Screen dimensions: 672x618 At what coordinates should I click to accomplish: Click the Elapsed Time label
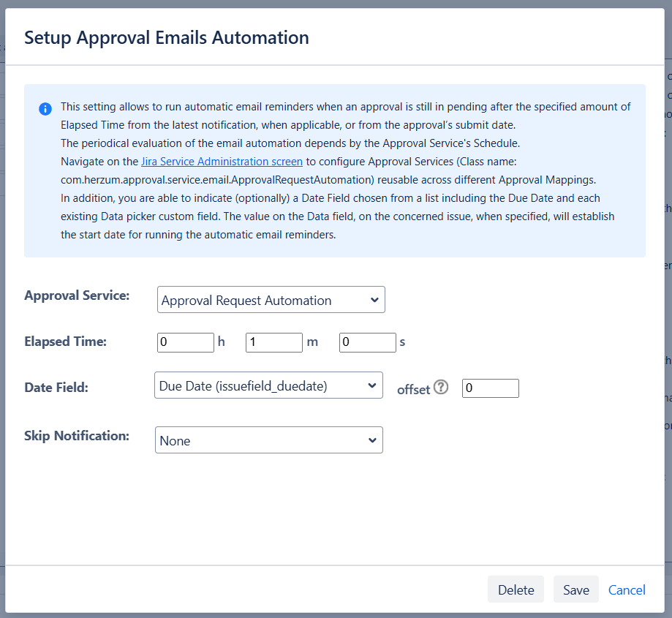[65, 342]
